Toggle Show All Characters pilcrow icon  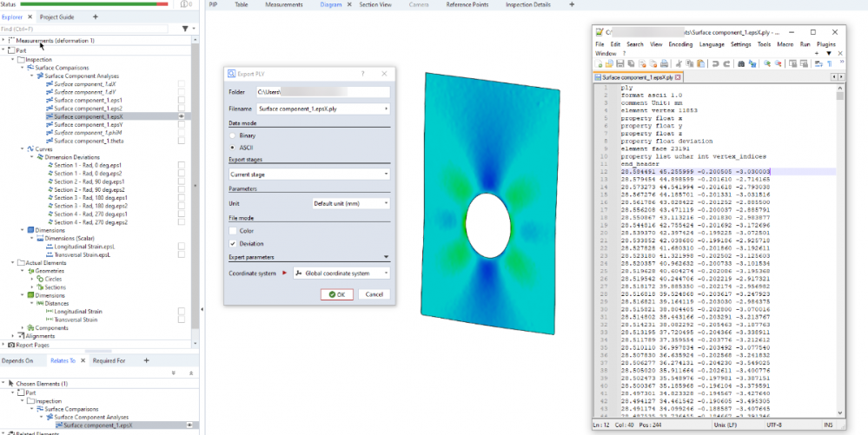(x=829, y=63)
